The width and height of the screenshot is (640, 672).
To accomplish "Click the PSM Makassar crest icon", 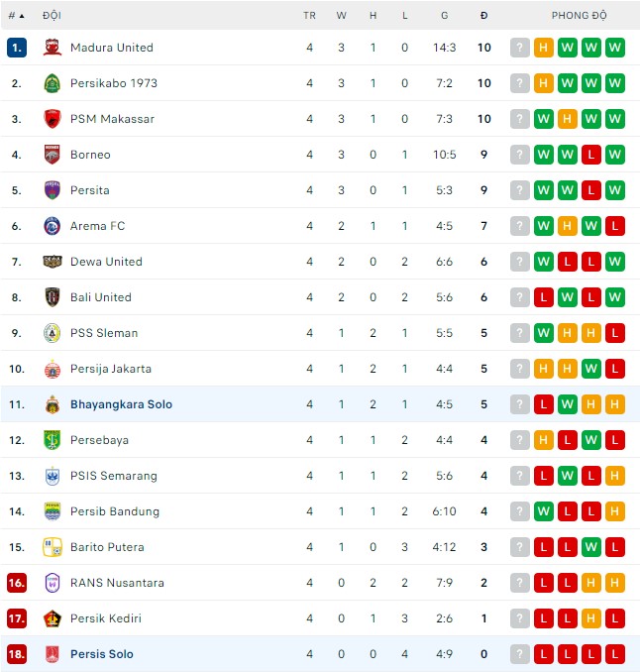I will (53, 119).
